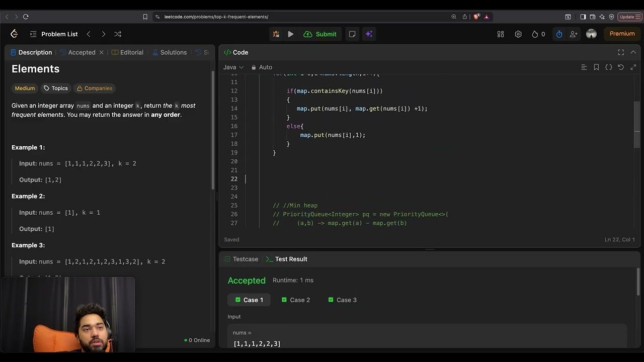
Task: Maximize the Code panel square icon
Action: point(621,52)
